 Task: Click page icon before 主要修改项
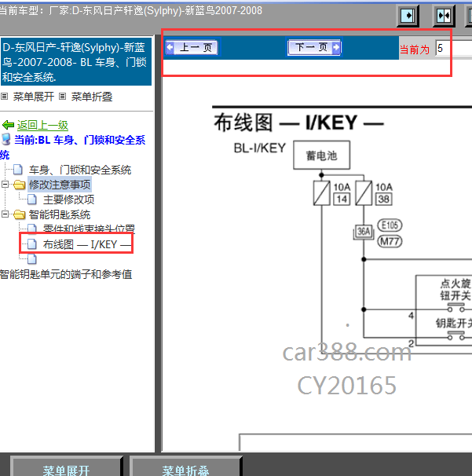32,200
